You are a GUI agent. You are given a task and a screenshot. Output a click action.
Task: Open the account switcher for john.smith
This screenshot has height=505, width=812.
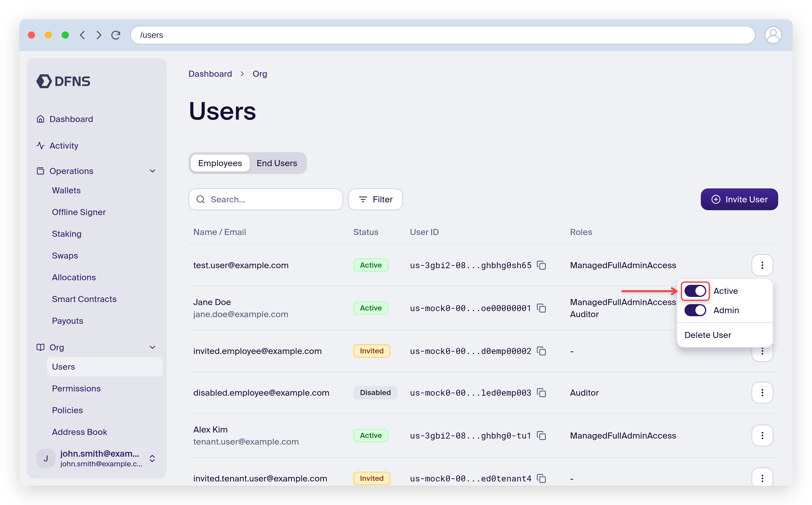(152, 458)
